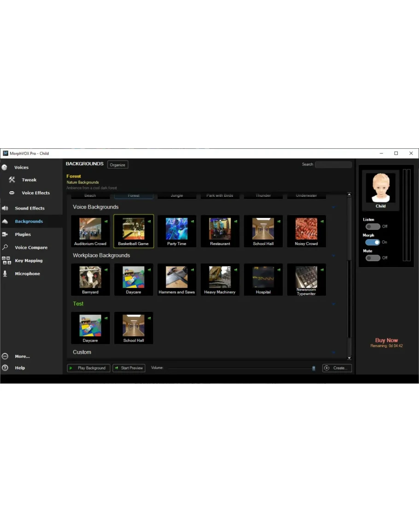
Task: Open Voice Compare magnifier icon
Action: 5,247
